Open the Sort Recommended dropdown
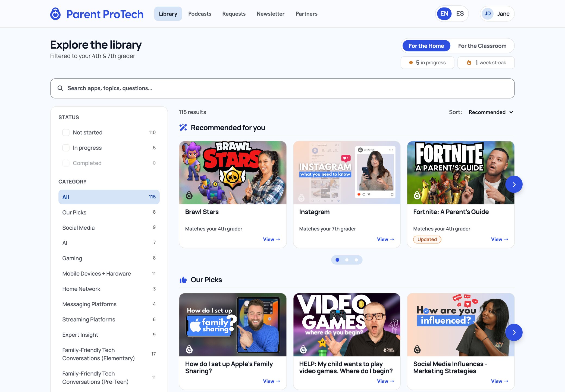This screenshot has width=565, height=392. (491, 112)
